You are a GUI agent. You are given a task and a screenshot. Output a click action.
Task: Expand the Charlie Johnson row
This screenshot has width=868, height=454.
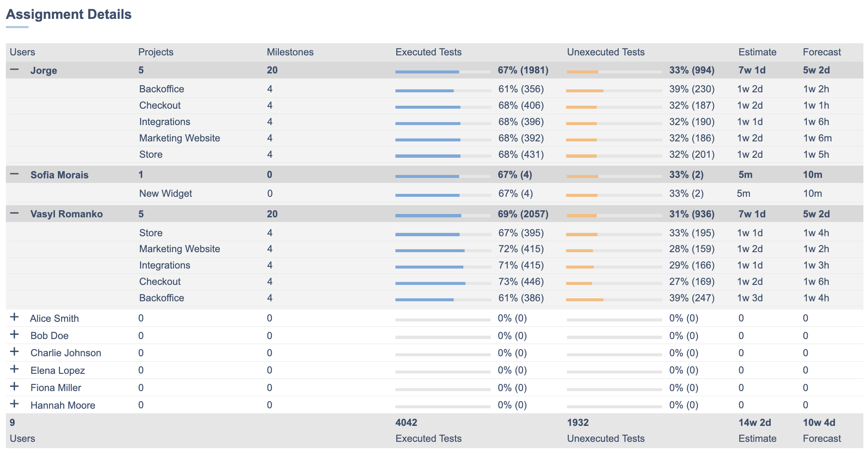(x=14, y=352)
